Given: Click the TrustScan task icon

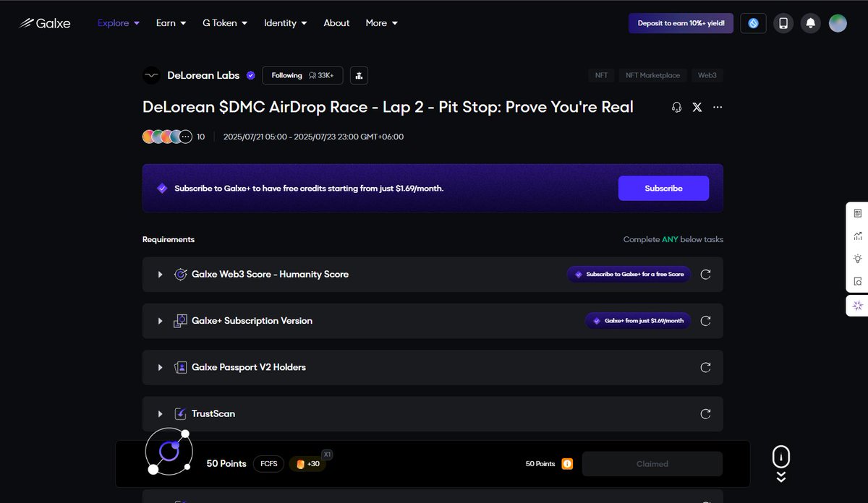Looking at the screenshot, I should tap(181, 413).
